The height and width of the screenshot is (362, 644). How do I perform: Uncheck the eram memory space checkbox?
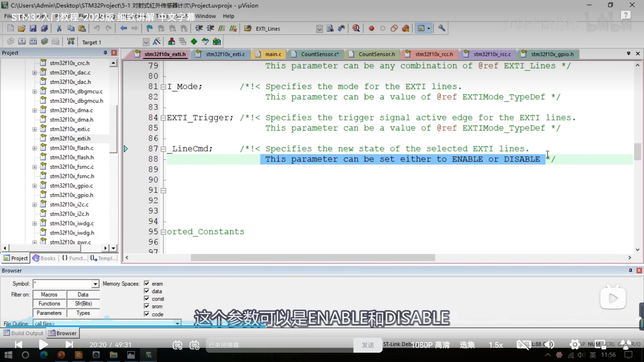pyautogui.click(x=147, y=284)
